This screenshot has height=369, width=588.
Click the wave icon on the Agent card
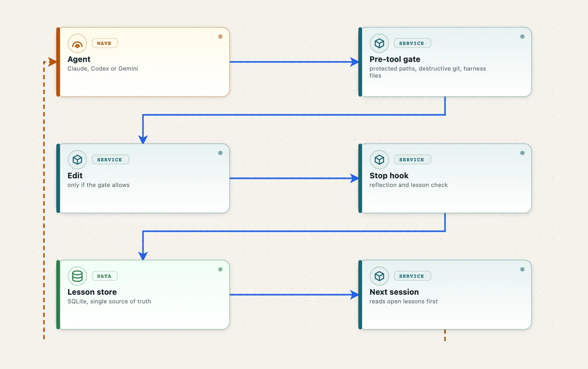tap(77, 43)
